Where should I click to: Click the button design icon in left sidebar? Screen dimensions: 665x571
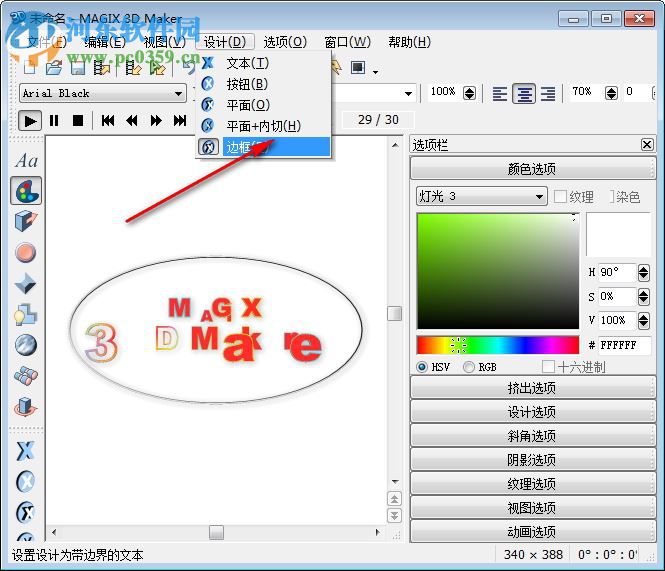pyautogui.click(x=25, y=481)
